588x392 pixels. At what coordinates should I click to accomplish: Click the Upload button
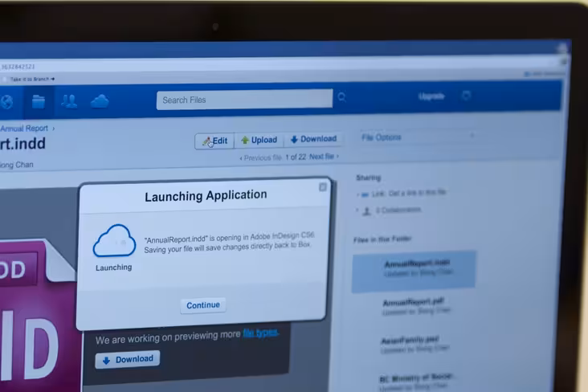[x=259, y=140]
